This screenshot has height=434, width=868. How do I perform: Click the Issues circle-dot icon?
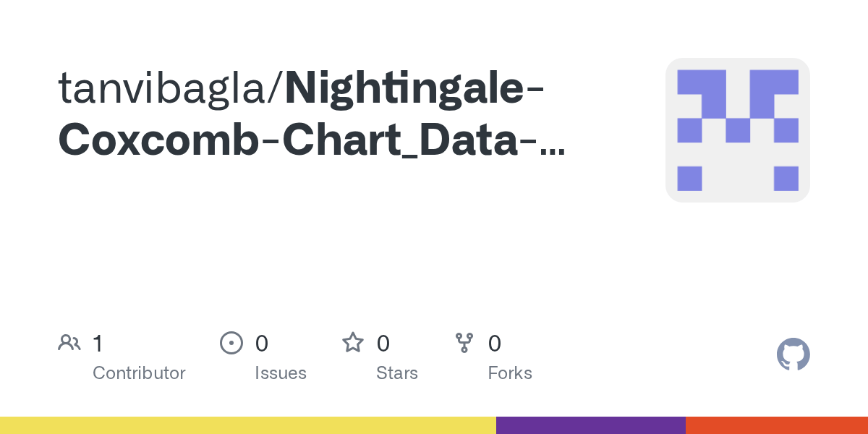pyautogui.click(x=231, y=343)
